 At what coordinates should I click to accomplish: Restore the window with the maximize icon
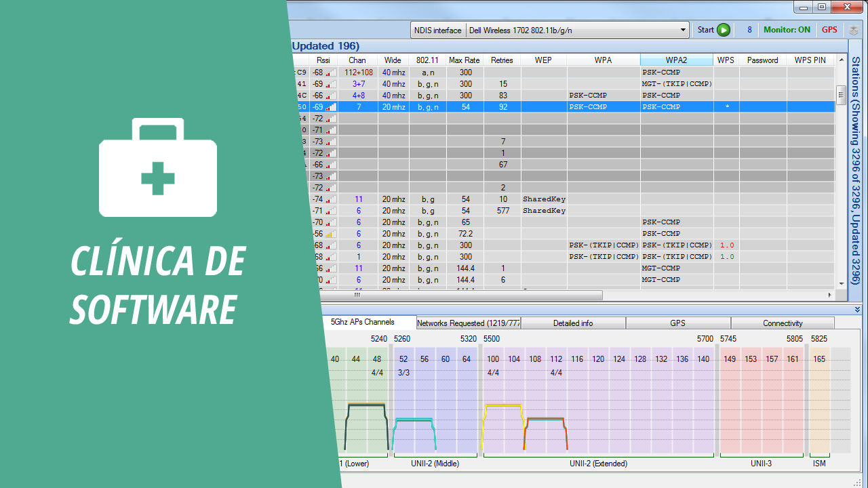[821, 7]
